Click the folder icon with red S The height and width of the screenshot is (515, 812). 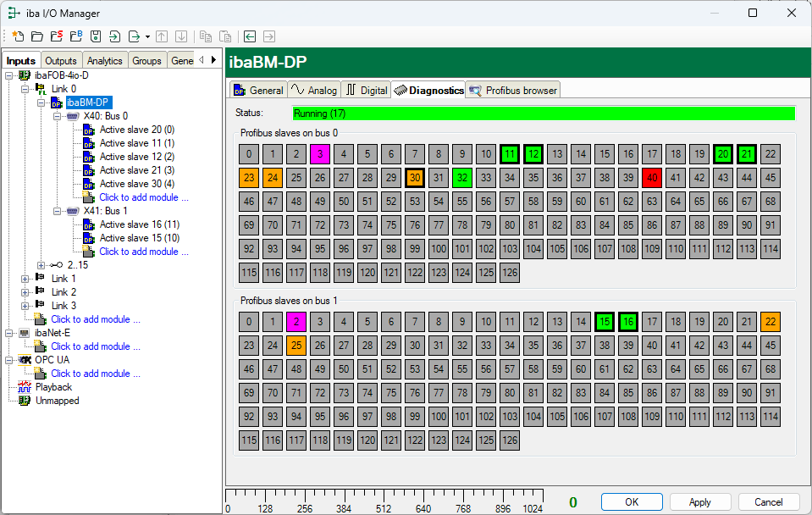[x=56, y=36]
